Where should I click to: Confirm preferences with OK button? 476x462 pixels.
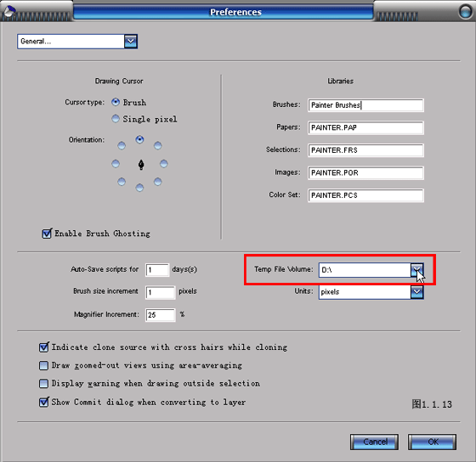[x=433, y=442]
